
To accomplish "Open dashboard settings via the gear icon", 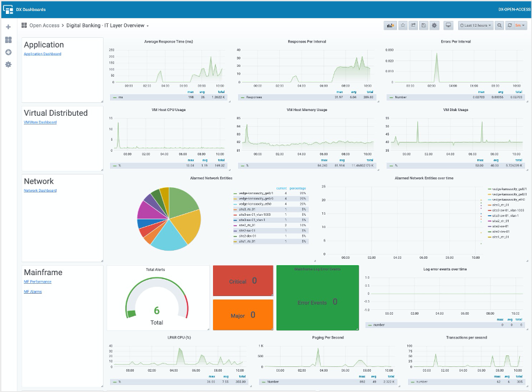I will coord(434,26).
